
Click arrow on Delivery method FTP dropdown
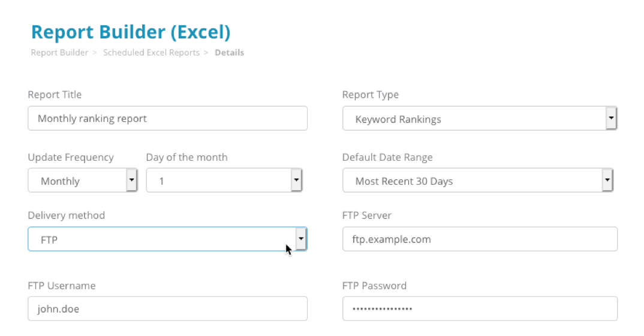301,239
